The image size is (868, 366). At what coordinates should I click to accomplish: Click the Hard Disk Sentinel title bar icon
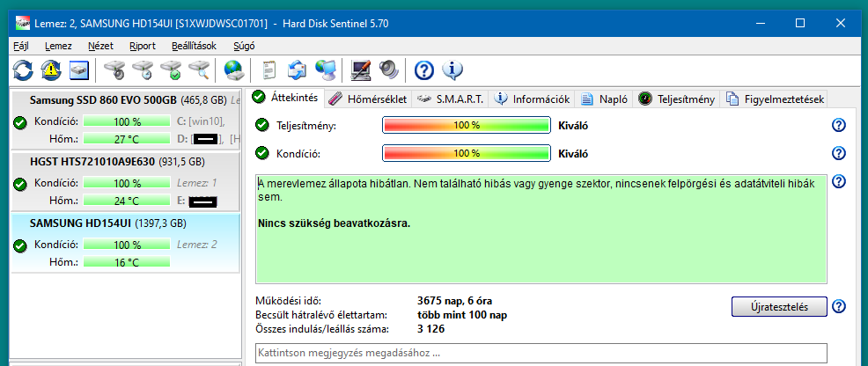click(22, 23)
